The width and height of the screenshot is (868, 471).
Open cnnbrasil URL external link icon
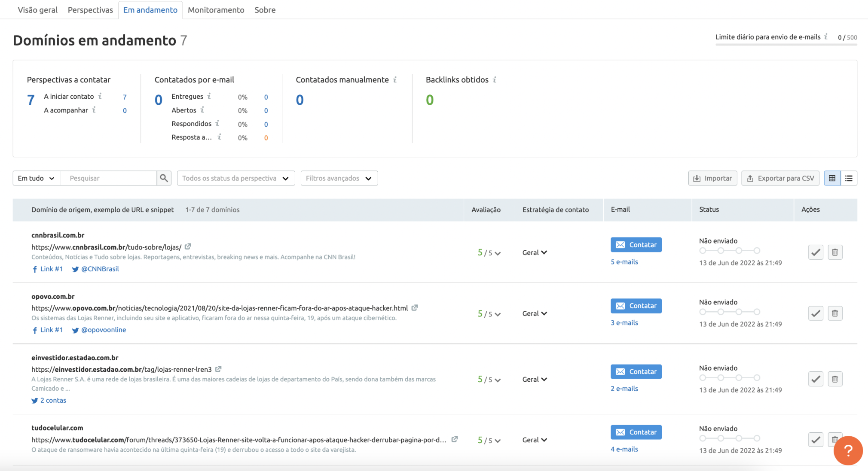pos(188,246)
